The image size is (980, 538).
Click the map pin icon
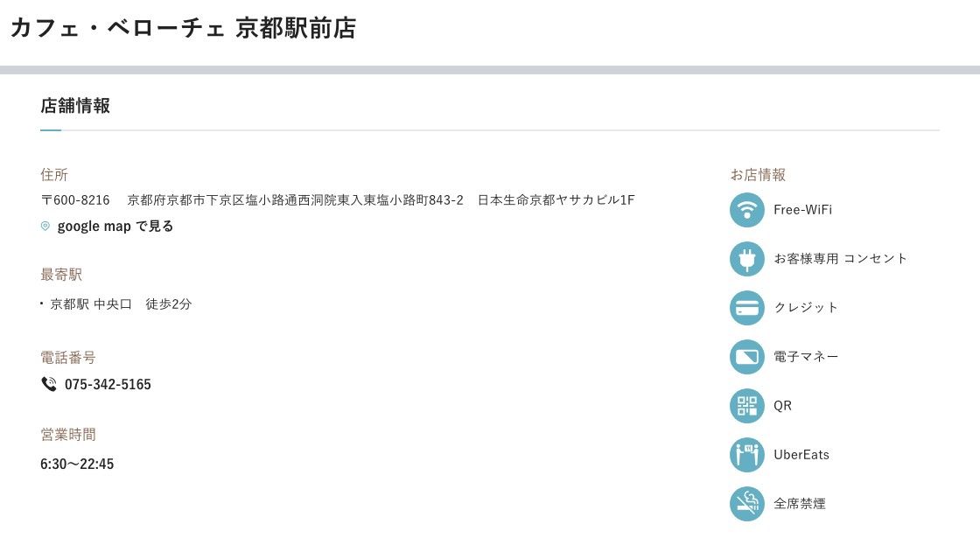coord(45,226)
